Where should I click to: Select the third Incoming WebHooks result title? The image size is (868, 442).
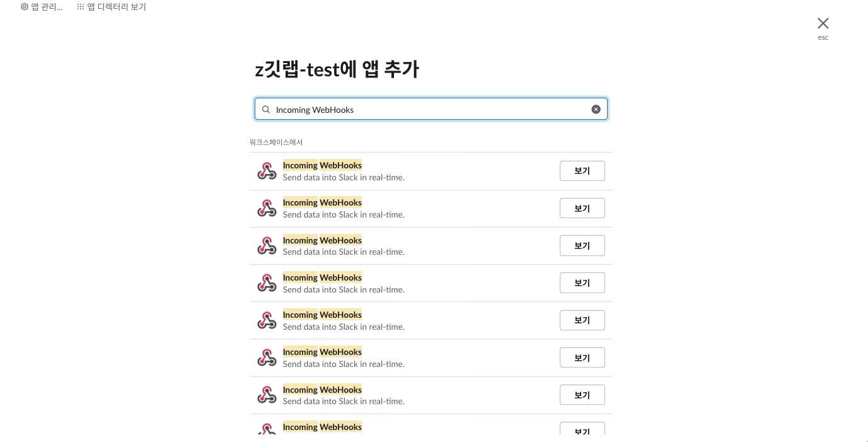322,240
